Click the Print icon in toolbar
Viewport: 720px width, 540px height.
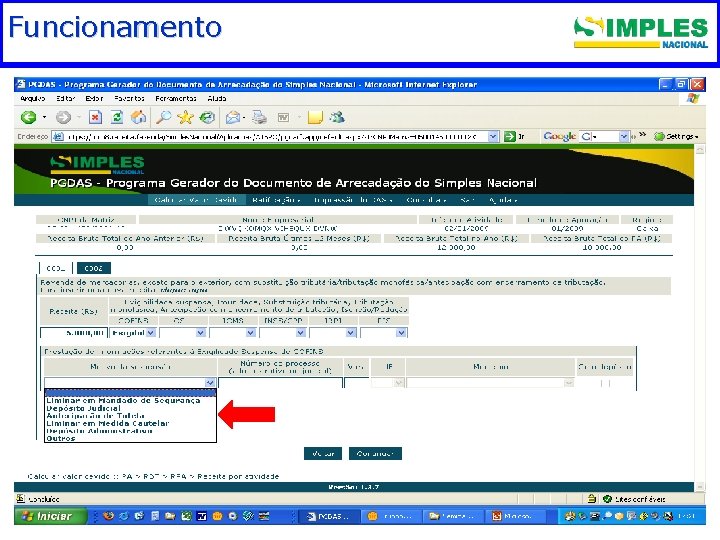click(259, 118)
